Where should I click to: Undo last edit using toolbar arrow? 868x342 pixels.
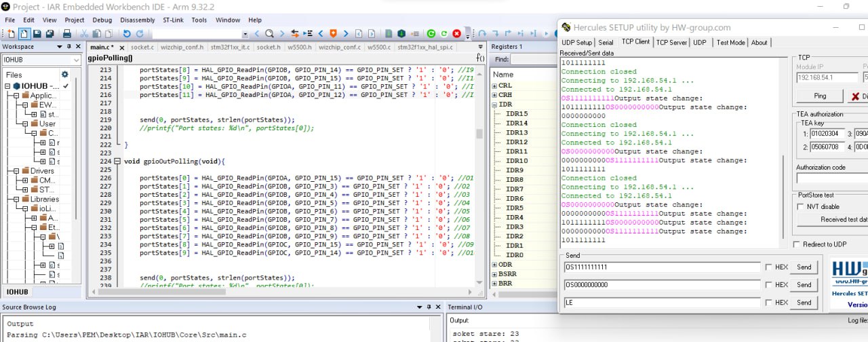coord(127,33)
